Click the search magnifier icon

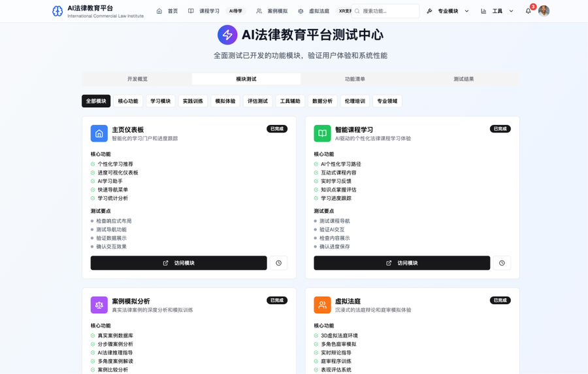(x=357, y=11)
